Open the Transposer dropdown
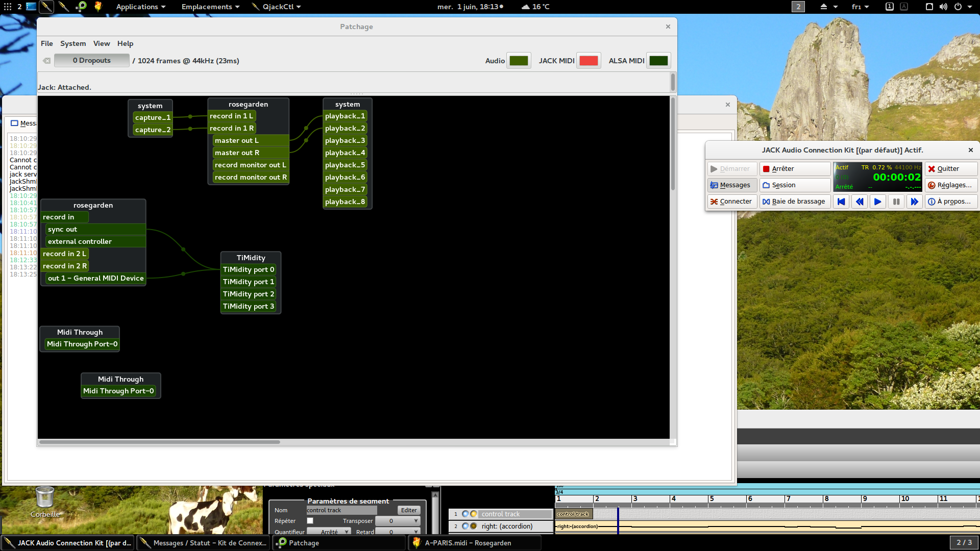Image resolution: width=980 pixels, height=551 pixels. click(x=398, y=521)
